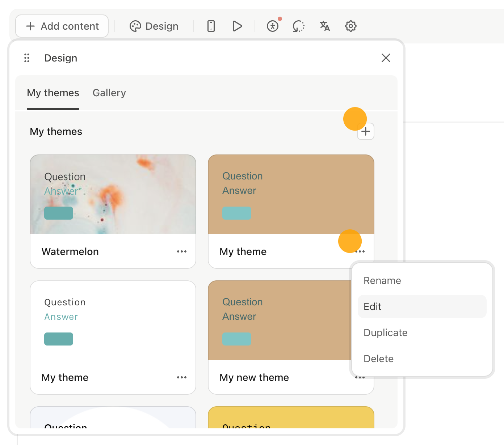Select the brown My theme preview thumbnail
The height and width of the screenshot is (445, 504).
click(x=291, y=195)
